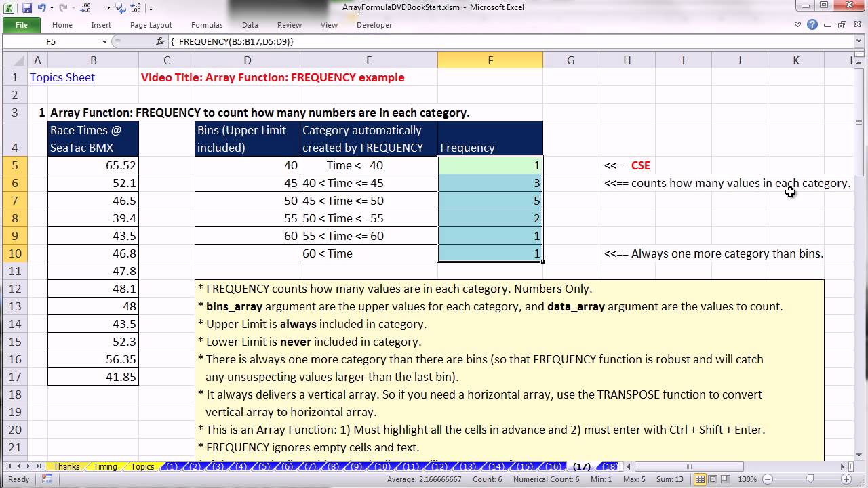Image resolution: width=868 pixels, height=488 pixels.
Task: Click the Name Box showing F5
Action: tap(51, 41)
